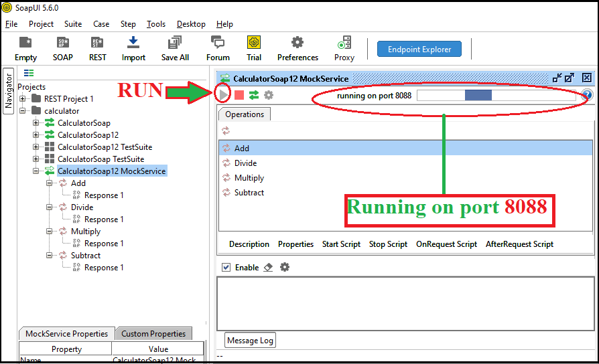Create new SOAP project
The image size is (599, 364).
click(63, 49)
